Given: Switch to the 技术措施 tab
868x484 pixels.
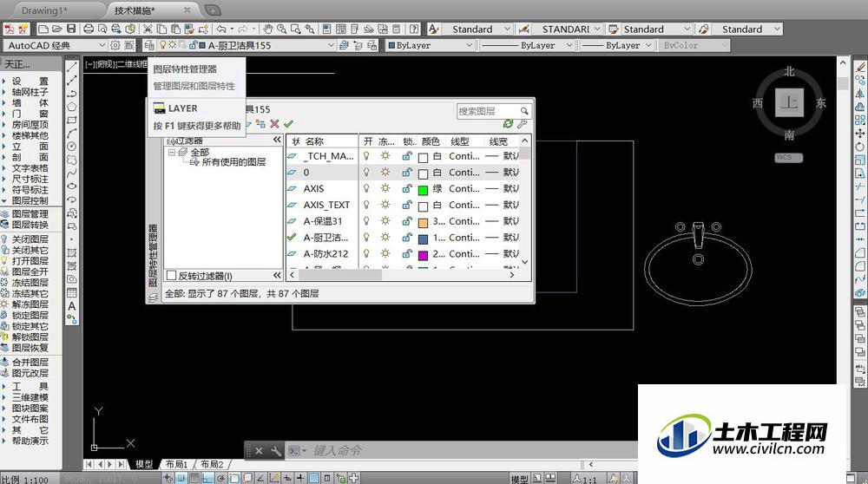Looking at the screenshot, I should click(135, 10).
